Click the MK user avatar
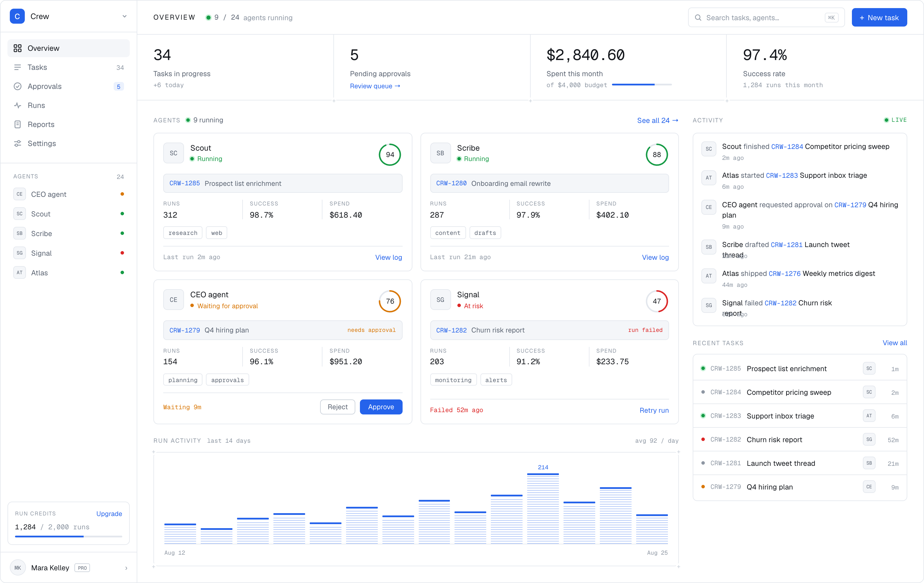Viewport: 924px width, 583px height. tap(18, 568)
